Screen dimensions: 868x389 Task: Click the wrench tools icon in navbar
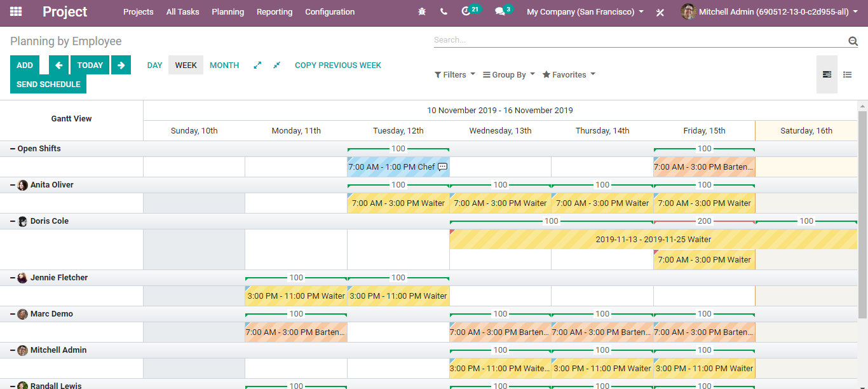click(660, 12)
